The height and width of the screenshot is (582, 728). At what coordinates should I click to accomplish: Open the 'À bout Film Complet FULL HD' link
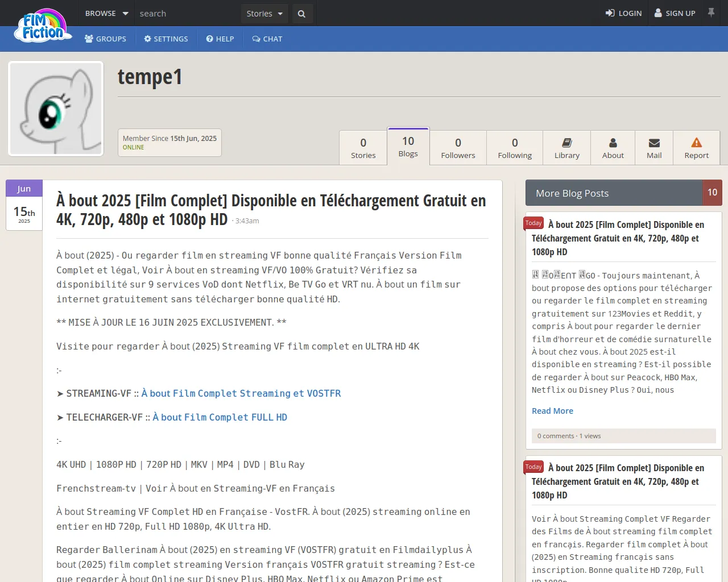[220, 417]
